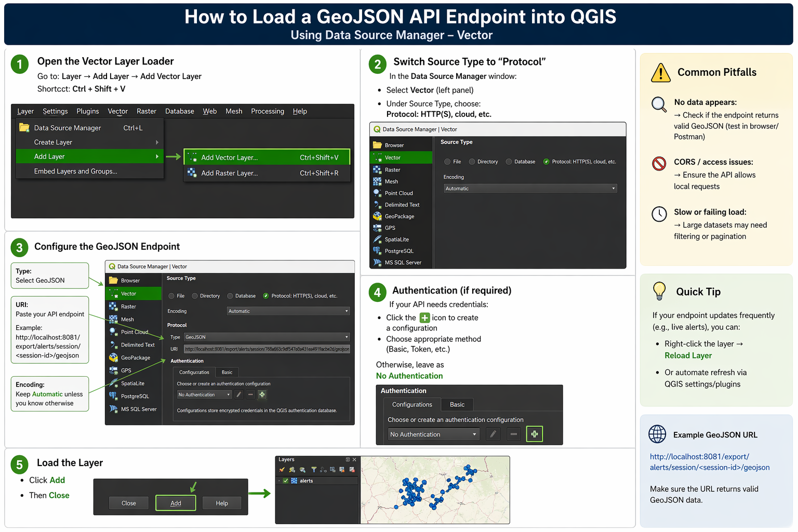798x532 pixels.
Task: Click green plus icon in step 3 Authentication
Action: coord(262,394)
